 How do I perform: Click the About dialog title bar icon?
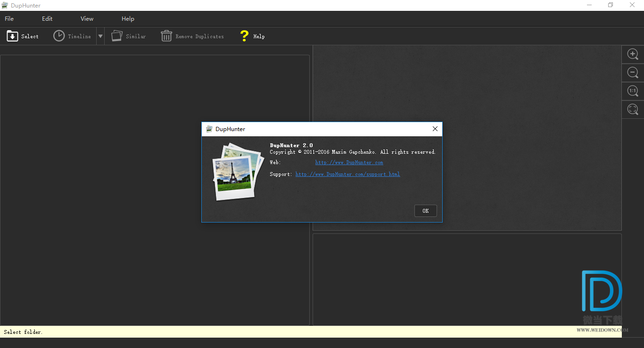(x=209, y=129)
